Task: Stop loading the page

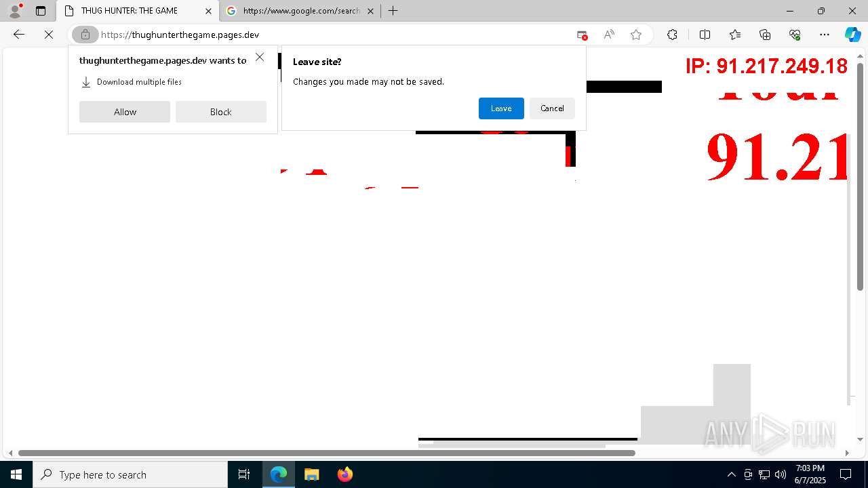Action: coord(49,35)
